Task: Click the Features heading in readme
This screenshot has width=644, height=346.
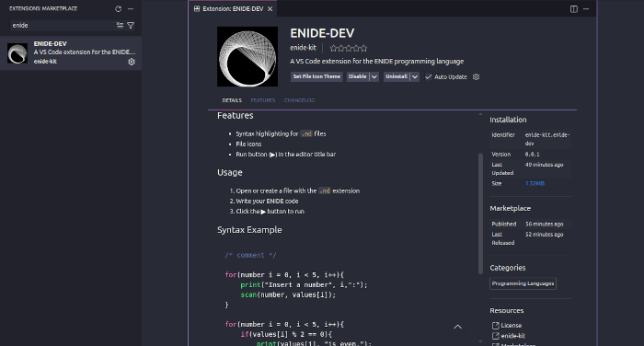Action: [x=235, y=116]
